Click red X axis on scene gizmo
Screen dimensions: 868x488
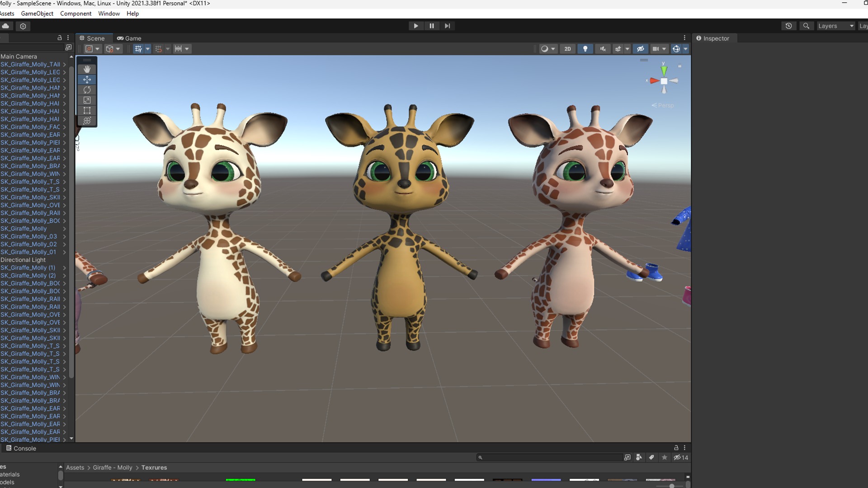[x=654, y=81]
